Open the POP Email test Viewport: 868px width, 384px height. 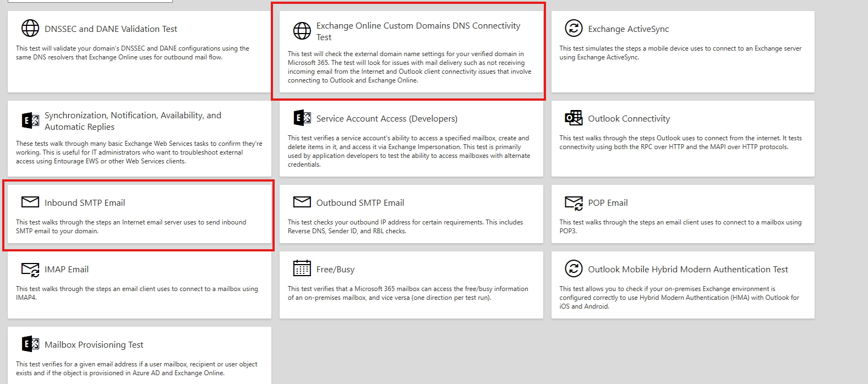(608, 202)
